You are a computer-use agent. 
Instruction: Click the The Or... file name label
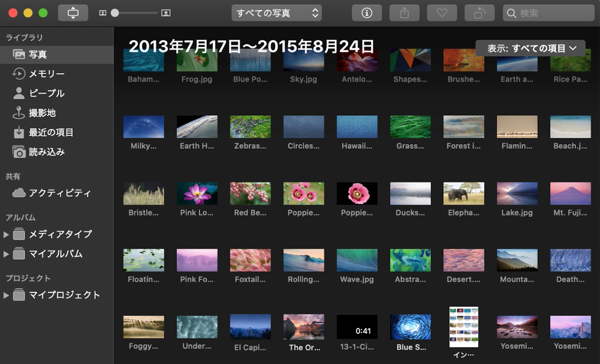tap(305, 348)
